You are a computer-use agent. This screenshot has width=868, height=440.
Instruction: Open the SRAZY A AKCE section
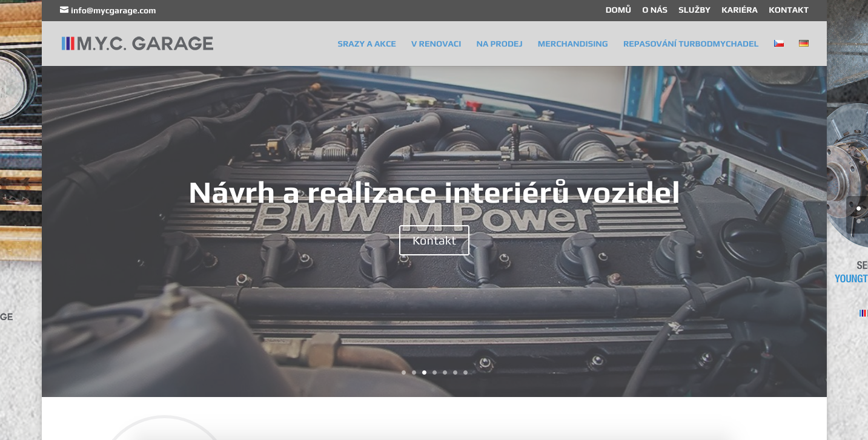pos(366,44)
